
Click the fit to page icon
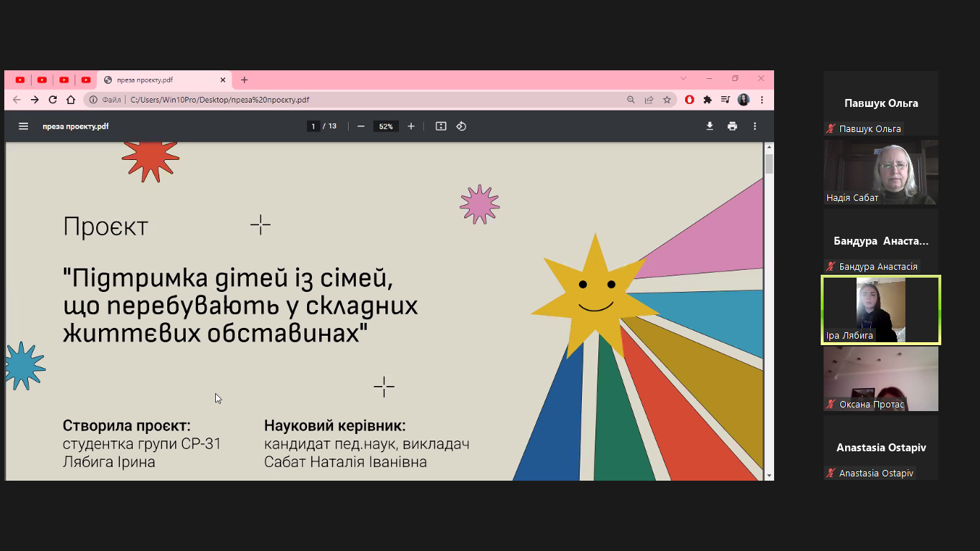[x=441, y=126]
